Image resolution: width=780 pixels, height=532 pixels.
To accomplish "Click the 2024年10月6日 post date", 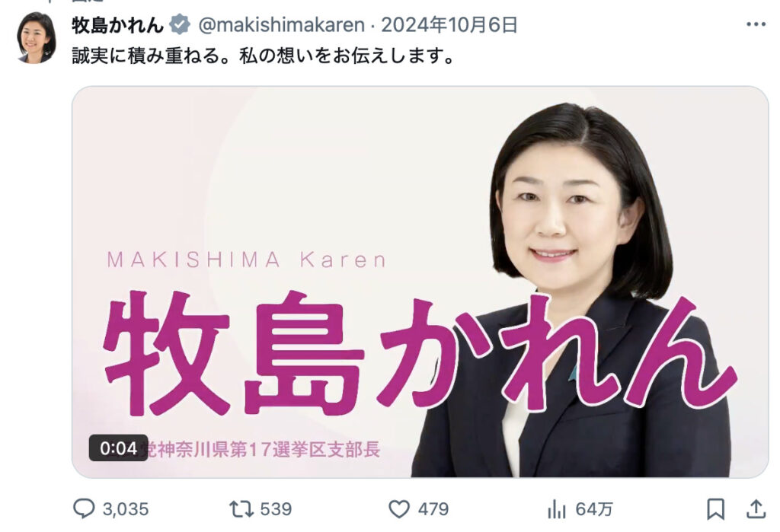I will (x=449, y=25).
